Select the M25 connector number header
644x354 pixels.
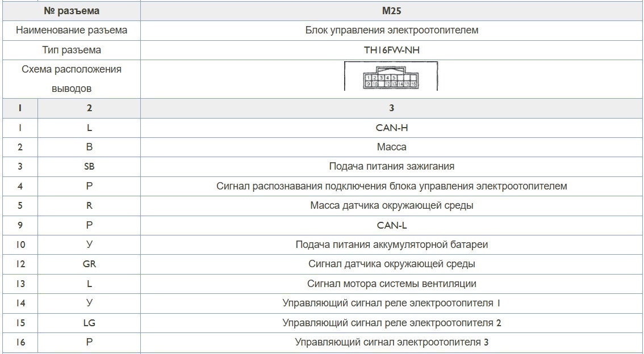391,11
